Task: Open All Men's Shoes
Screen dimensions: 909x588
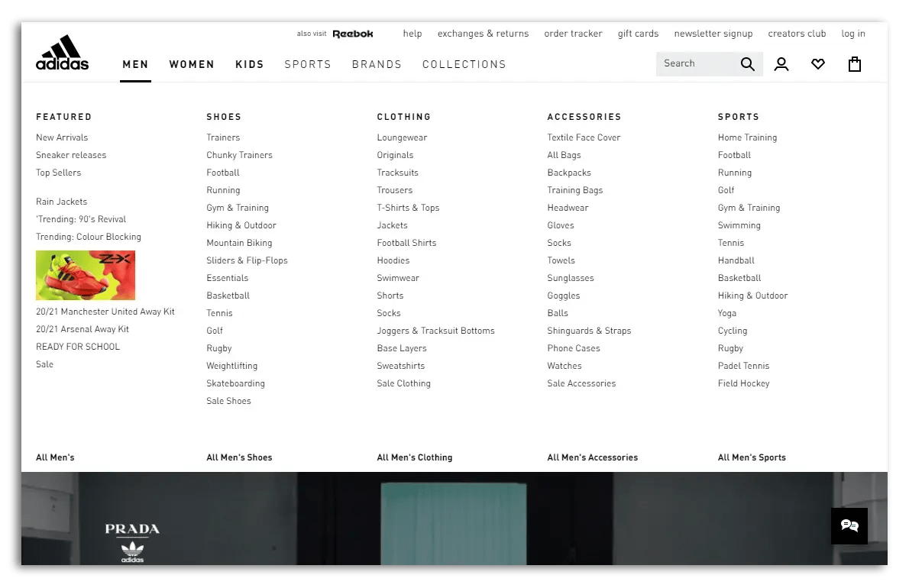Action: pyautogui.click(x=239, y=457)
